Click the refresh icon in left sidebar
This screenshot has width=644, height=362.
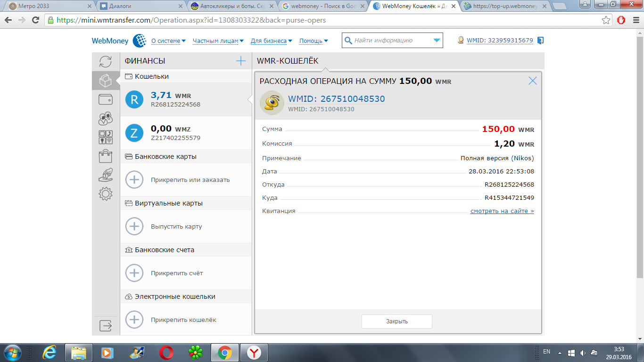pos(106,62)
